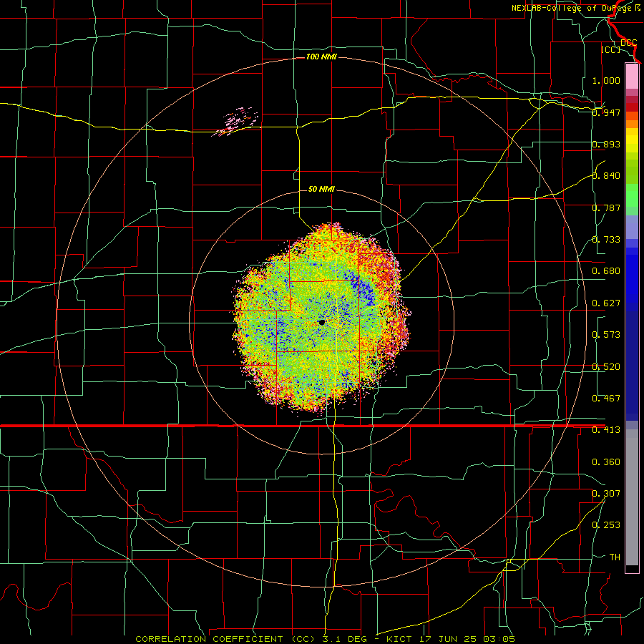The height and width of the screenshot is (644, 644).
Task: Click the 0.307 legend value
Action: click(606, 494)
